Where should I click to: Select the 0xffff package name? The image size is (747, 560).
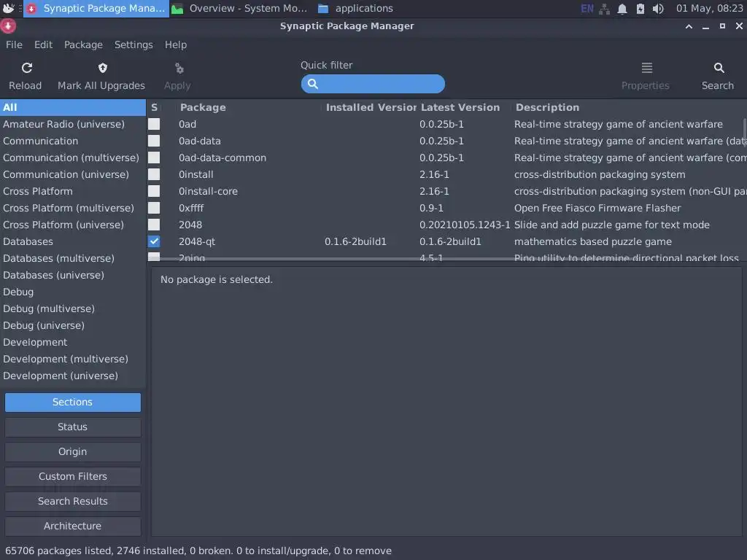(x=191, y=208)
